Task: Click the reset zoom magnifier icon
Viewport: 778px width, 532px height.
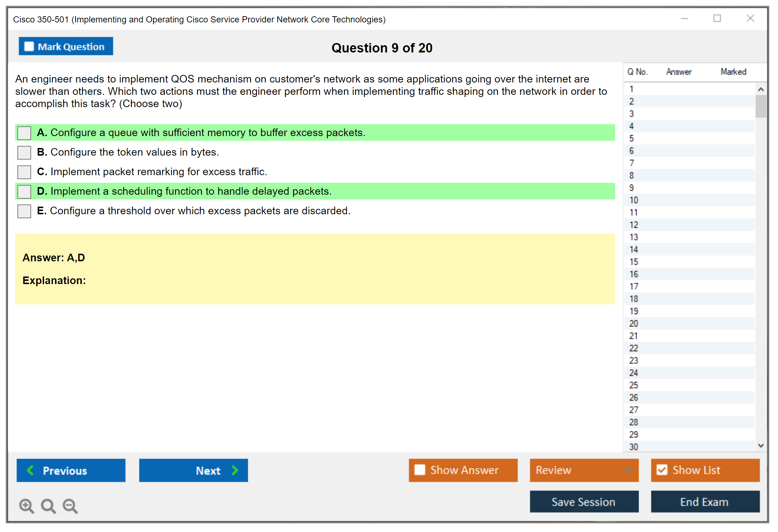Action: click(x=48, y=506)
